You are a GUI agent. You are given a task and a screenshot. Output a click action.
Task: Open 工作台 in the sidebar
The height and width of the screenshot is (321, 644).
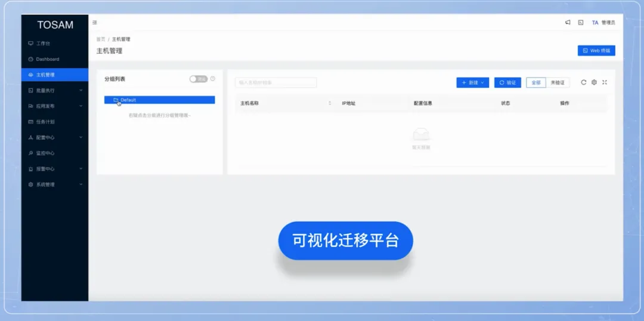pos(55,44)
